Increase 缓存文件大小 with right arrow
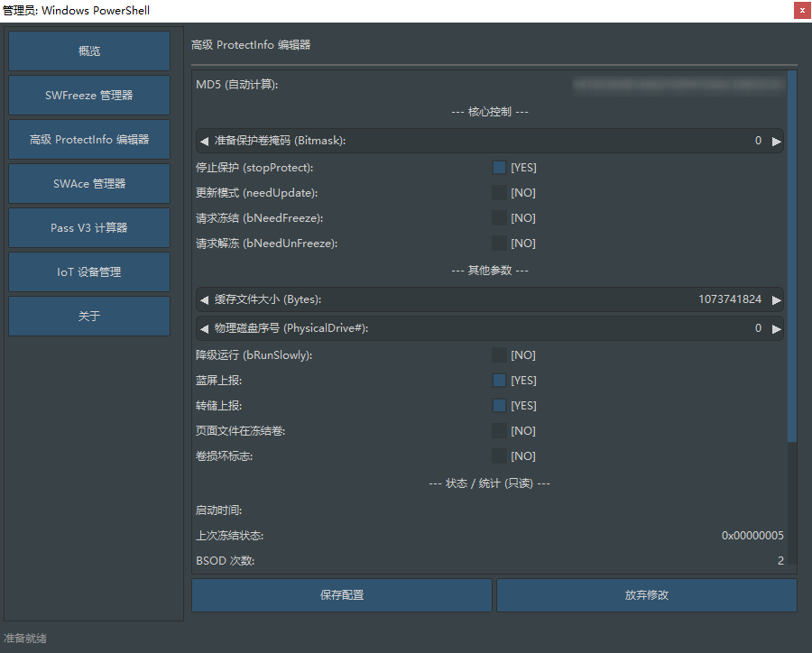The image size is (812, 653). click(x=776, y=299)
